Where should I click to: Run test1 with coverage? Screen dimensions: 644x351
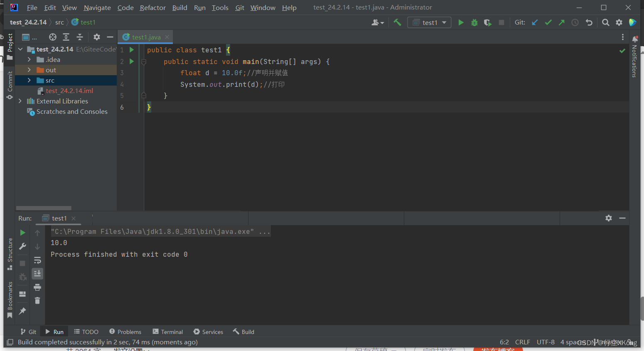[x=487, y=22]
